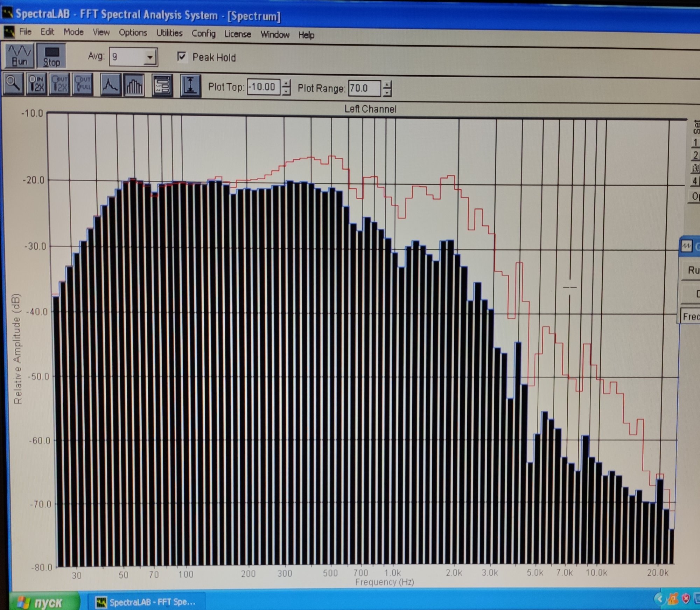Decrease Plot Top with the down arrow
This screenshot has width=700, height=610.
click(286, 91)
